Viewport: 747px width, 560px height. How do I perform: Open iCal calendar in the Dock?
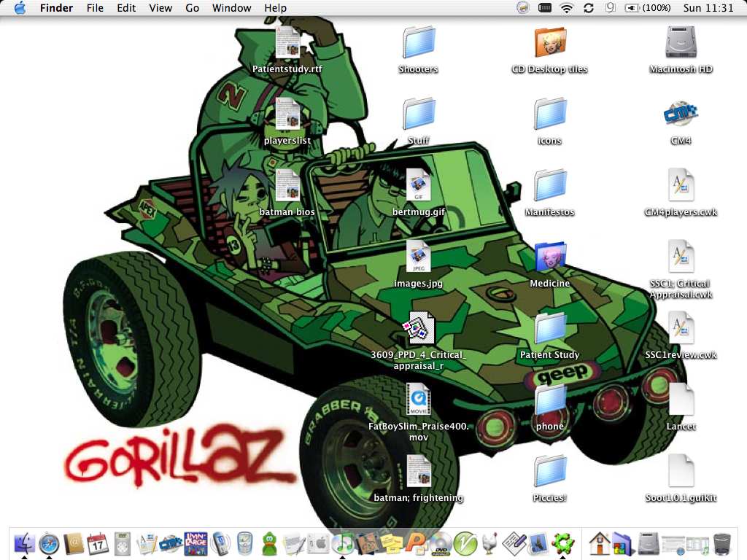(98, 543)
